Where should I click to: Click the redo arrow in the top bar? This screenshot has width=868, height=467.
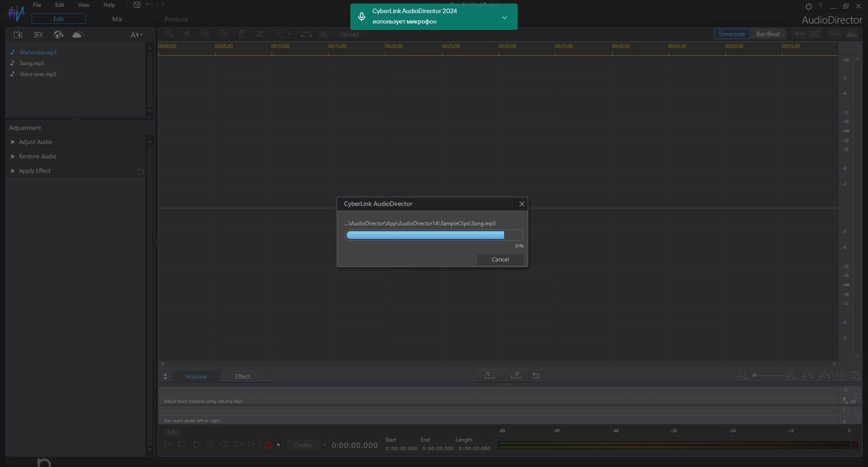click(160, 5)
